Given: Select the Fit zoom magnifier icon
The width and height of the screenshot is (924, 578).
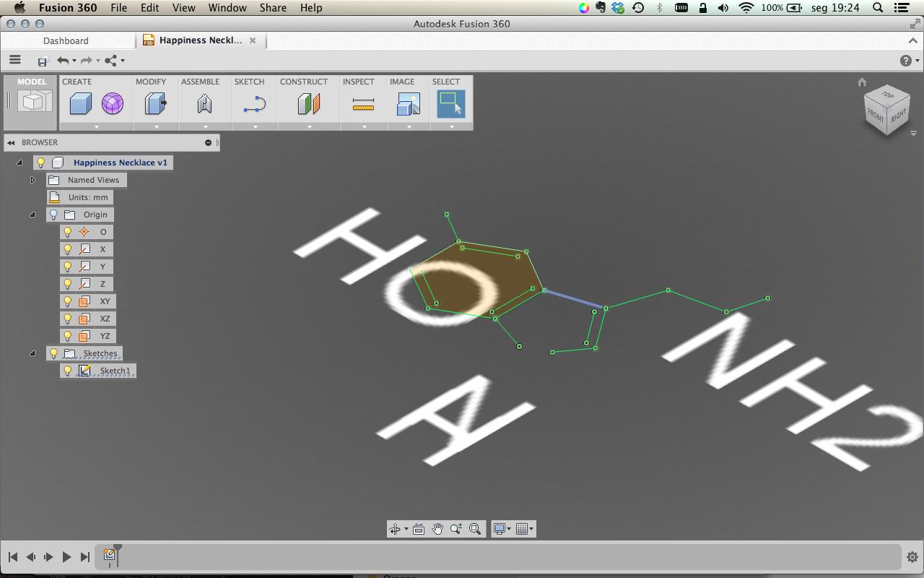Looking at the screenshot, I should coord(475,529).
